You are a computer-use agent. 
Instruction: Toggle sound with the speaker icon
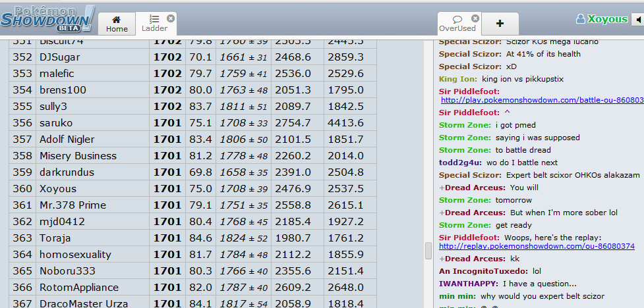(x=638, y=19)
